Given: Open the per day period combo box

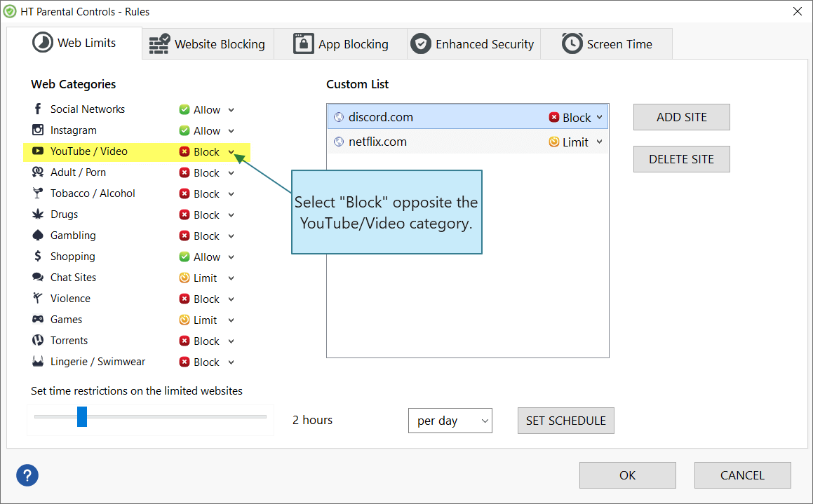Looking at the screenshot, I should click(x=450, y=421).
